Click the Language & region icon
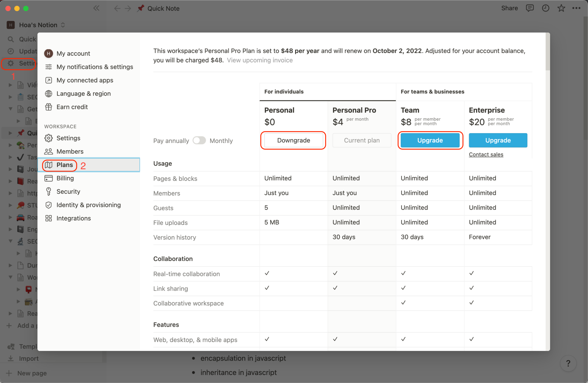This screenshot has height=383, width=588. 49,93
